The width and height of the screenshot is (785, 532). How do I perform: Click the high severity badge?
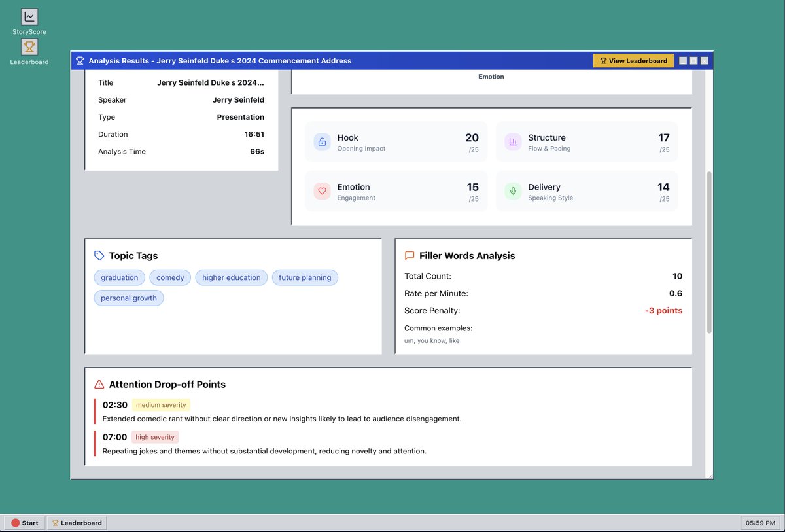pos(155,437)
